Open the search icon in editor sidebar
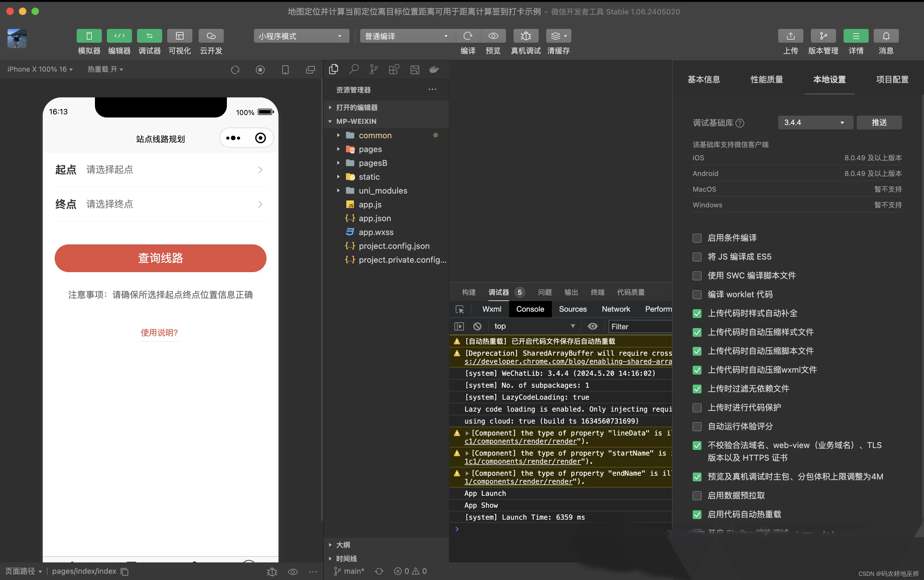 point(354,69)
